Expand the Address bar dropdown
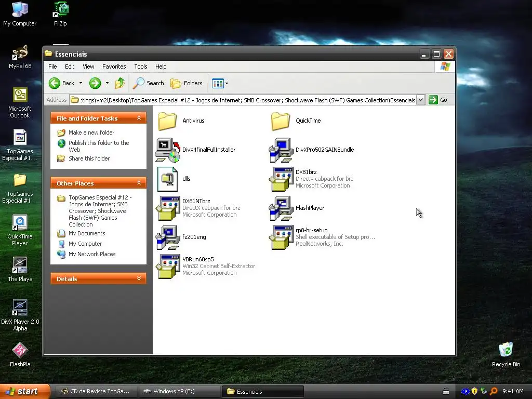Screen dimensions: 532x399 [420, 100]
